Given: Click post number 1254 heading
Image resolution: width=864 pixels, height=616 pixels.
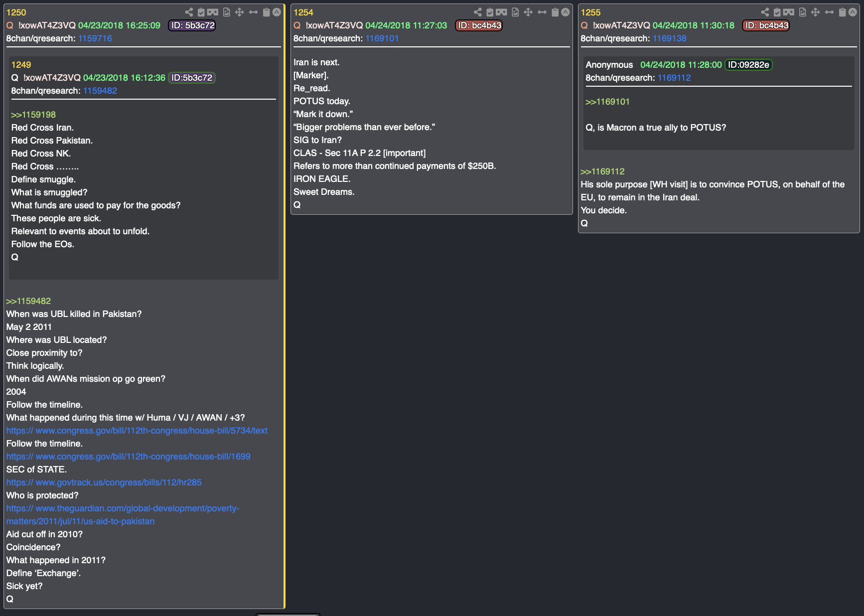Looking at the screenshot, I should tap(303, 12).
